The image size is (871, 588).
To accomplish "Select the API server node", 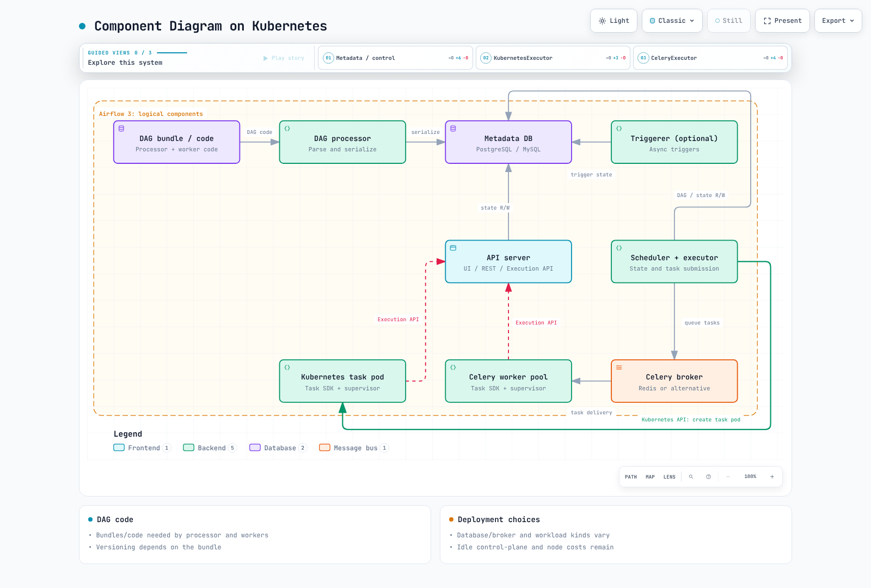I will (x=508, y=261).
